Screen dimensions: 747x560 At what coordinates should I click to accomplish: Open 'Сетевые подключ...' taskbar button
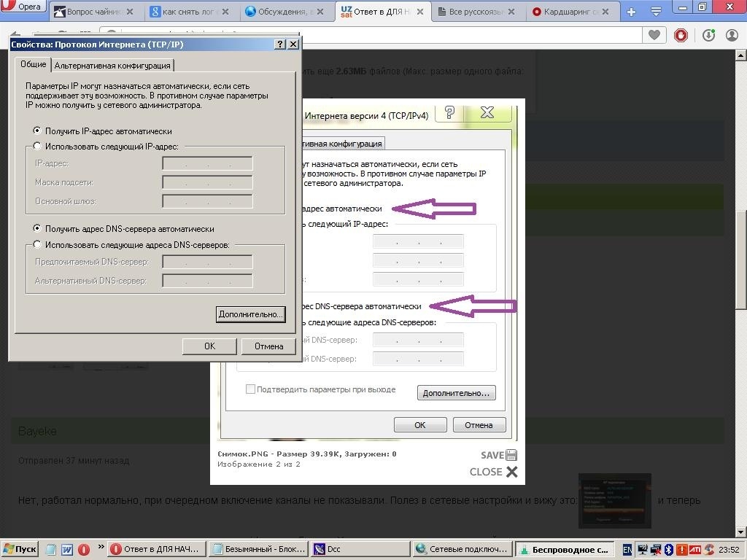click(x=462, y=550)
